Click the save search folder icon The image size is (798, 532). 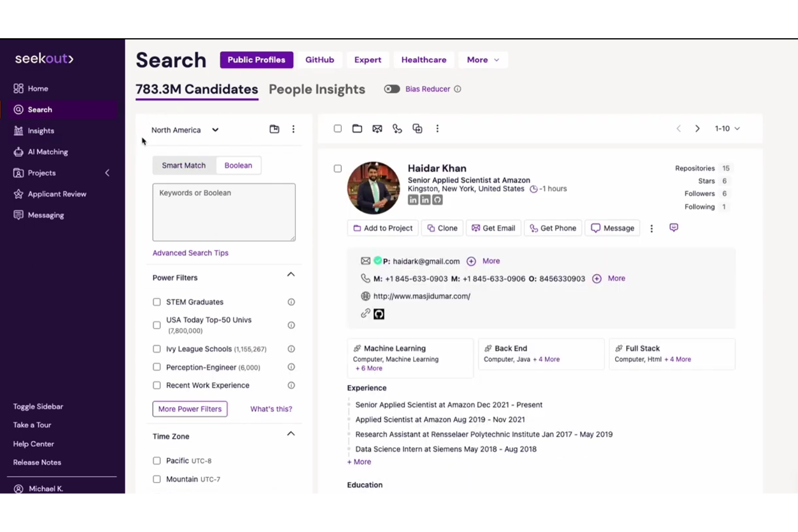tap(274, 129)
